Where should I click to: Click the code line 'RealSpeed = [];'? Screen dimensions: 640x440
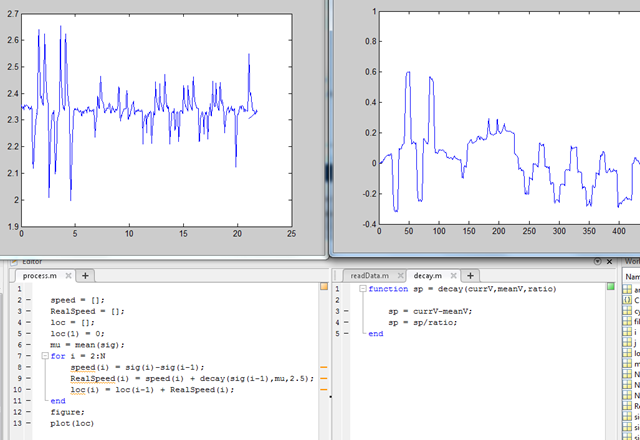click(x=87, y=311)
